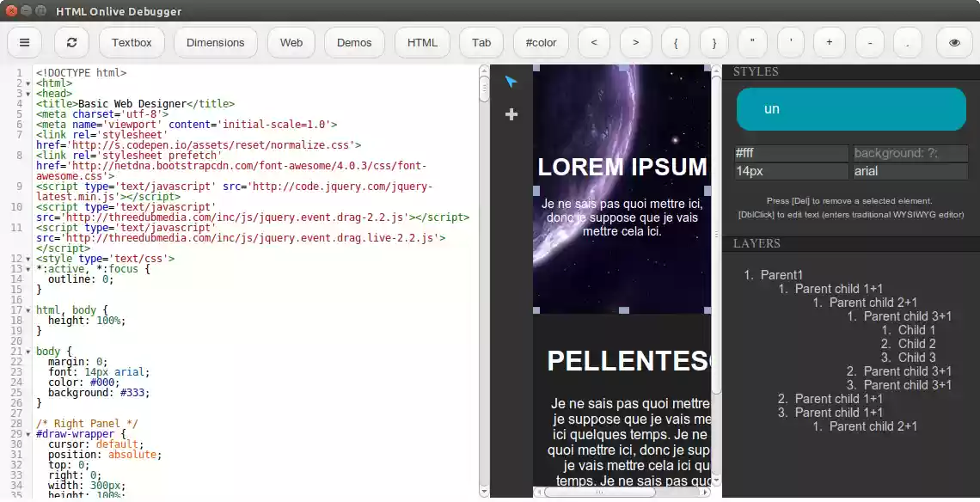
Task: Toggle the single-quote insert button
Action: tap(790, 42)
